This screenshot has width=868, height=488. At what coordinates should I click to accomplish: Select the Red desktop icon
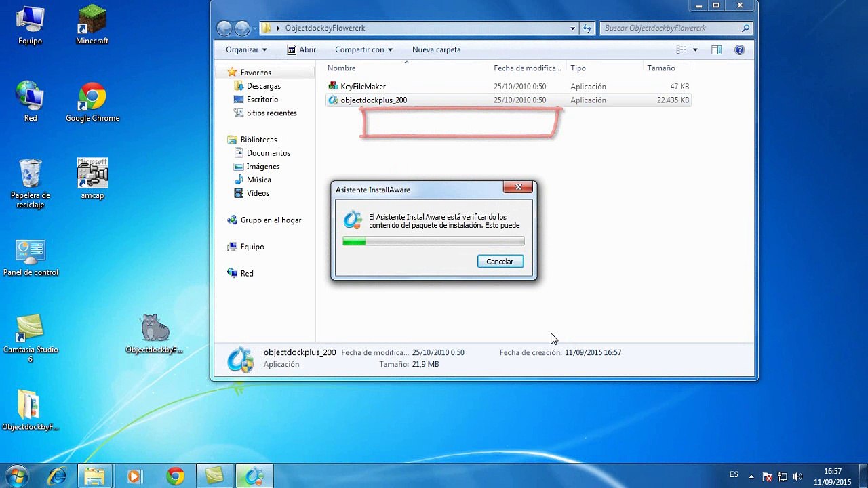[31, 102]
